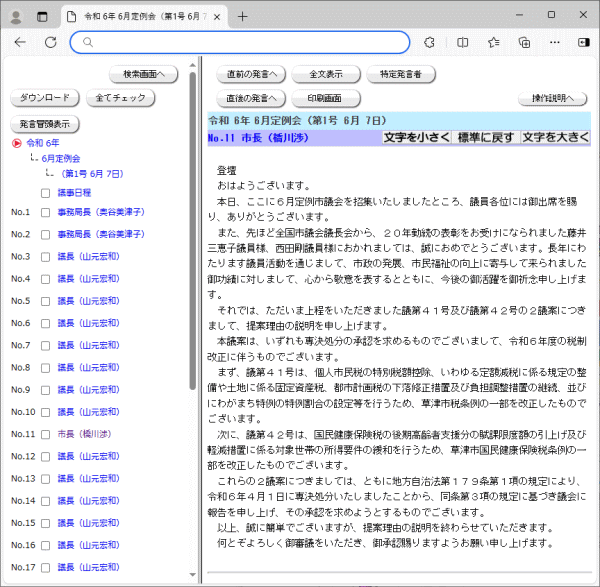The image size is (600, 587).
Task: Open the extensions puzzle icon
Action: tap(429, 42)
